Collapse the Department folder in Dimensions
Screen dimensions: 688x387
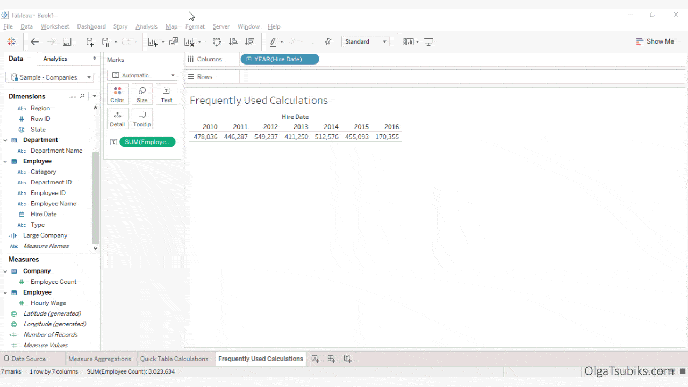(5, 140)
